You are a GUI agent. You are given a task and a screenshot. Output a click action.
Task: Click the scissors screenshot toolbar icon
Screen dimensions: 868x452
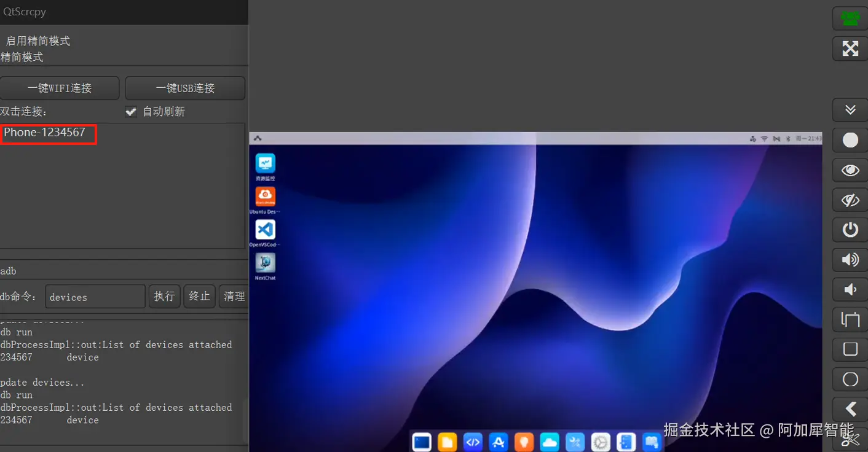pyautogui.click(x=850, y=439)
